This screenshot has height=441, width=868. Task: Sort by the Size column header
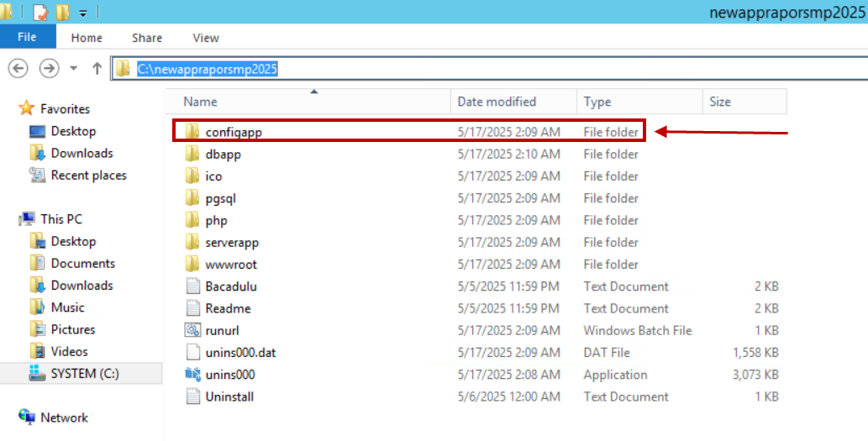(x=744, y=102)
